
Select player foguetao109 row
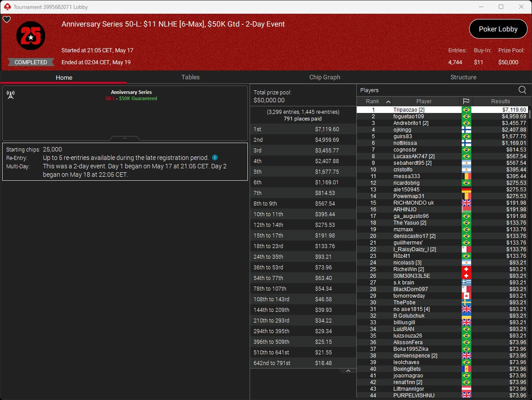click(442, 117)
